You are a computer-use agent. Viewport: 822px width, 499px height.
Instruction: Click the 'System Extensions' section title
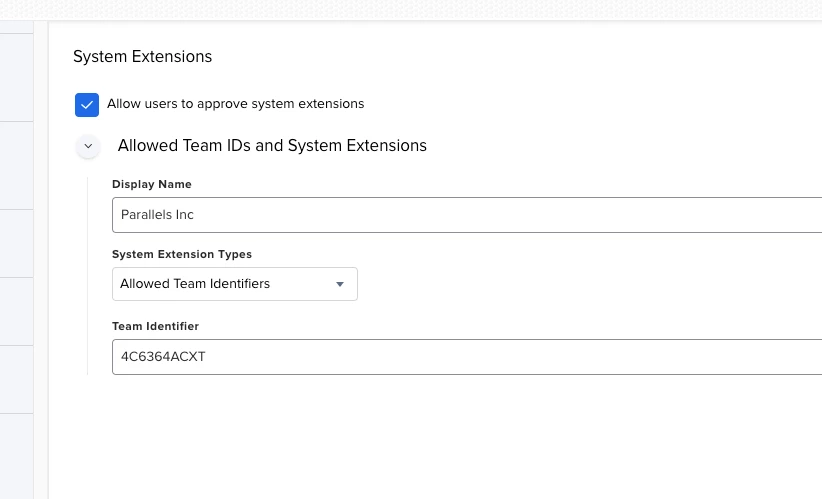tap(142, 57)
